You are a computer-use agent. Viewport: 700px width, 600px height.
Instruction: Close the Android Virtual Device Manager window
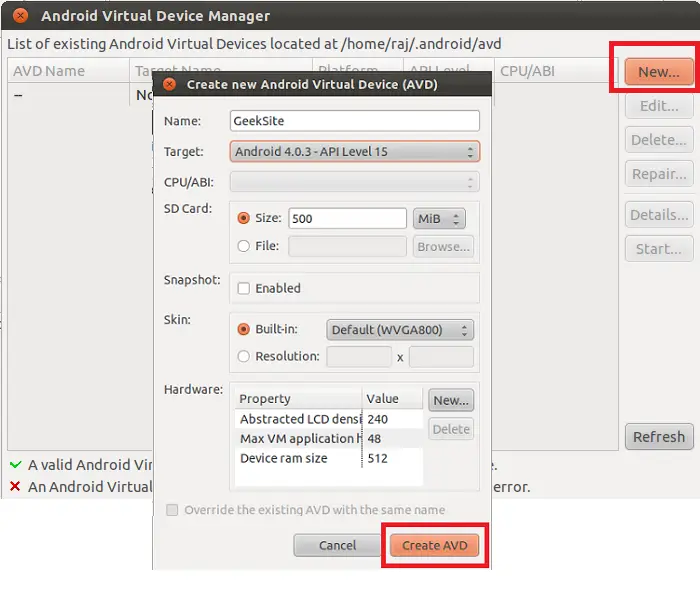[x=20, y=16]
